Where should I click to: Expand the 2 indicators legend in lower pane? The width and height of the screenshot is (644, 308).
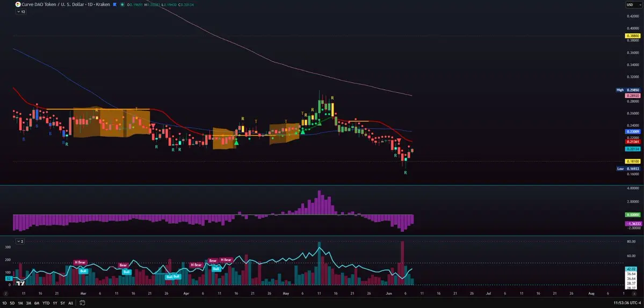[x=20, y=241]
